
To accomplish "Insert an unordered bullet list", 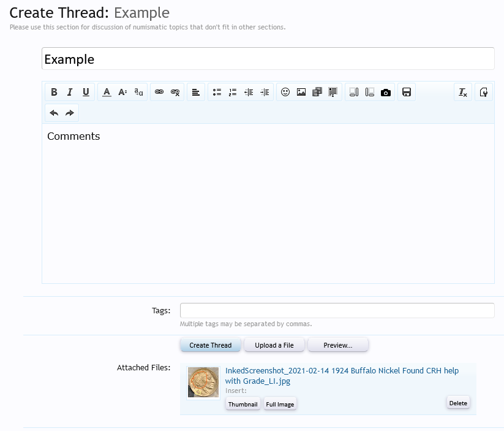I will click(x=217, y=92).
